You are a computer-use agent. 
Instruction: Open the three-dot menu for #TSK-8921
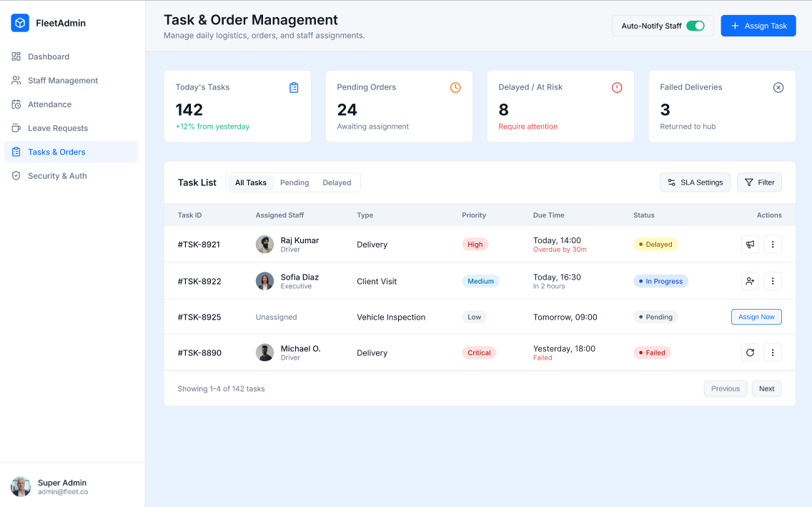point(773,244)
